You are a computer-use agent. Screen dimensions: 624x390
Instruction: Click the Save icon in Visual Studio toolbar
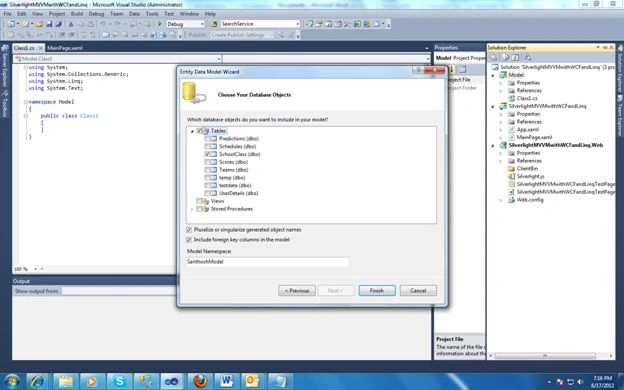(49, 24)
